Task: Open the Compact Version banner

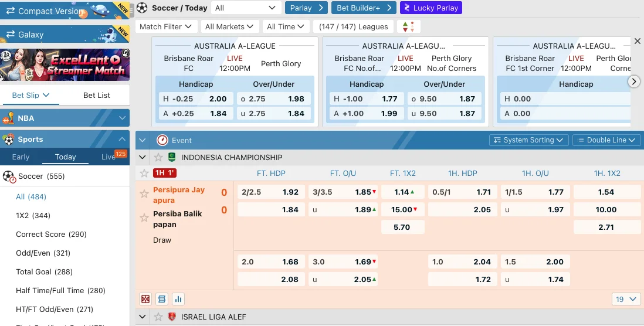Action: tap(65, 11)
